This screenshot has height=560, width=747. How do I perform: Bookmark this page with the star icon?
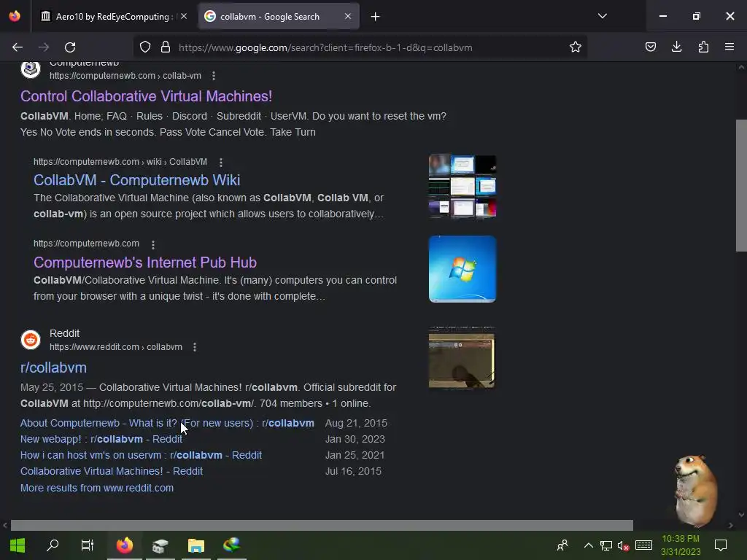(x=576, y=47)
